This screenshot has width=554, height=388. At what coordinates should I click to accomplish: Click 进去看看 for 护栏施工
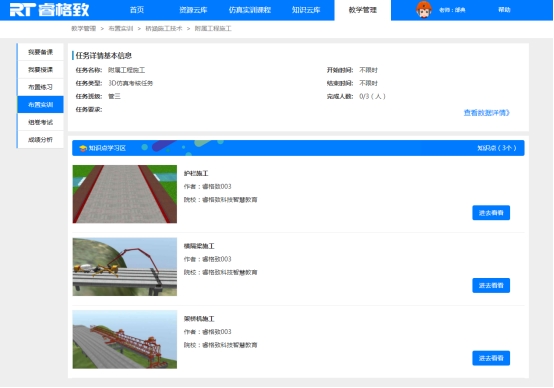pos(491,213)
